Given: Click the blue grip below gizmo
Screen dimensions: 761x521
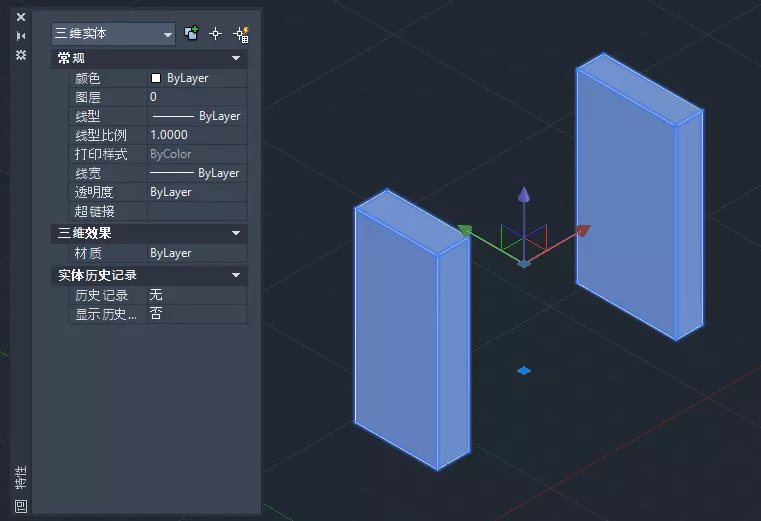Looking at the screenshot, I should [524, 371].
